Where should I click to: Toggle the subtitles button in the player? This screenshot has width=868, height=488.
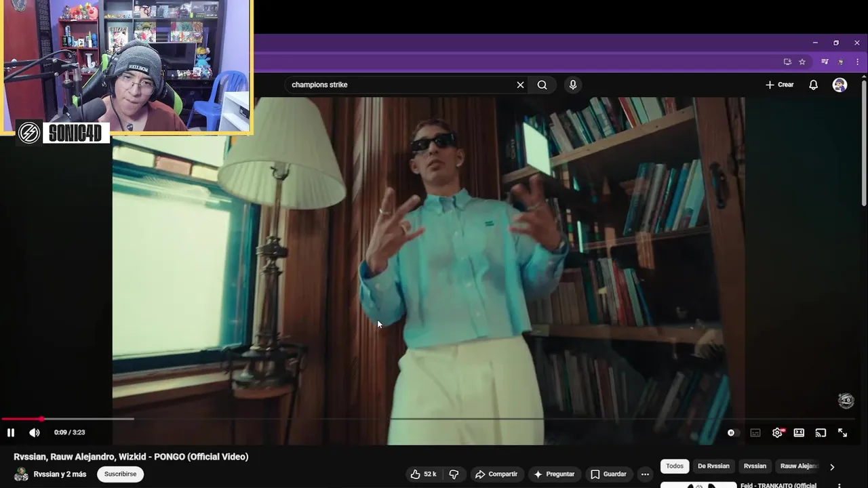pyautogui.click(x=755, y=432)
